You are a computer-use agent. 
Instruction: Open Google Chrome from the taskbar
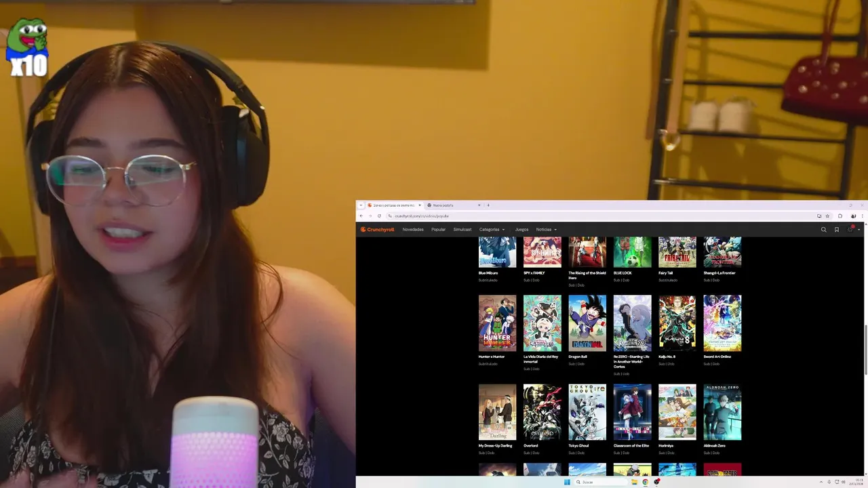tap(645, 482)
